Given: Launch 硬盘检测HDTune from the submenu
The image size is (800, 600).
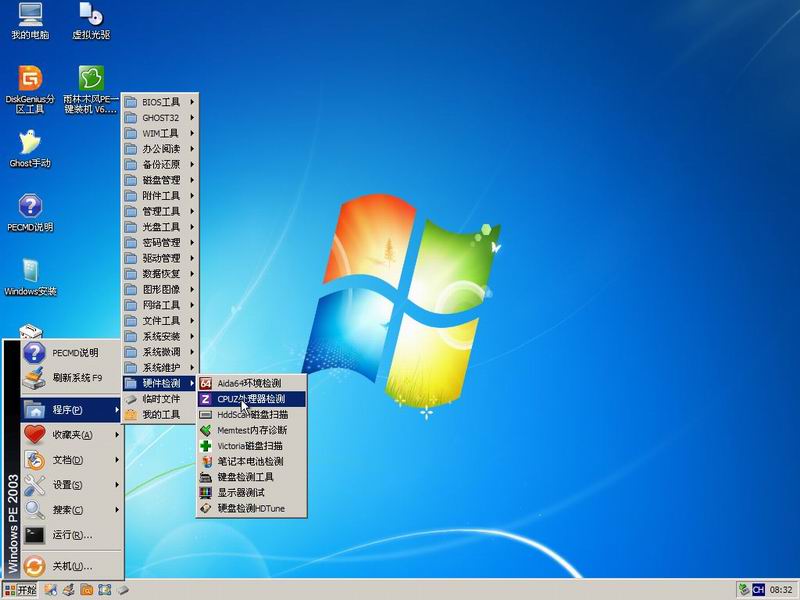Looking at the screenshot, I should 252,508.
